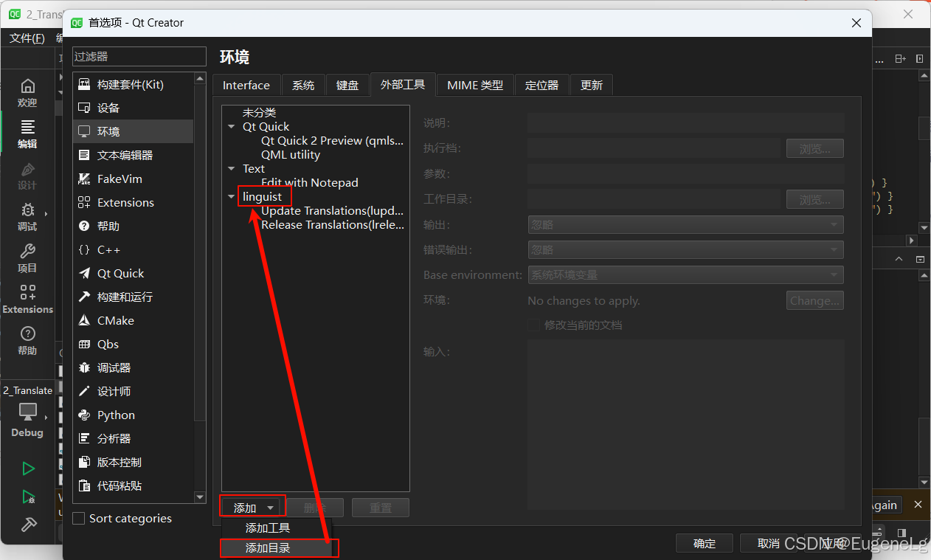Image resolution: width=931 pixels, height=560 pixels.
Task: Select 代码粘贴 settings category
Action: [x=134, y=485]
